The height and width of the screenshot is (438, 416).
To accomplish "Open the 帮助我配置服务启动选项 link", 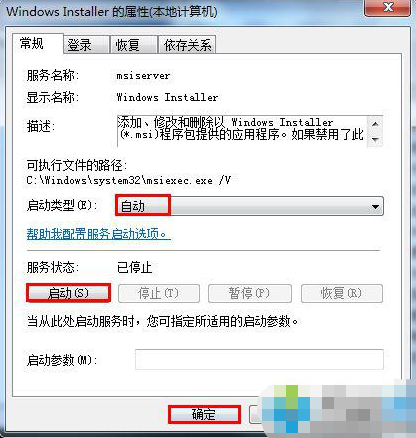I will click(x=99, y=234).
